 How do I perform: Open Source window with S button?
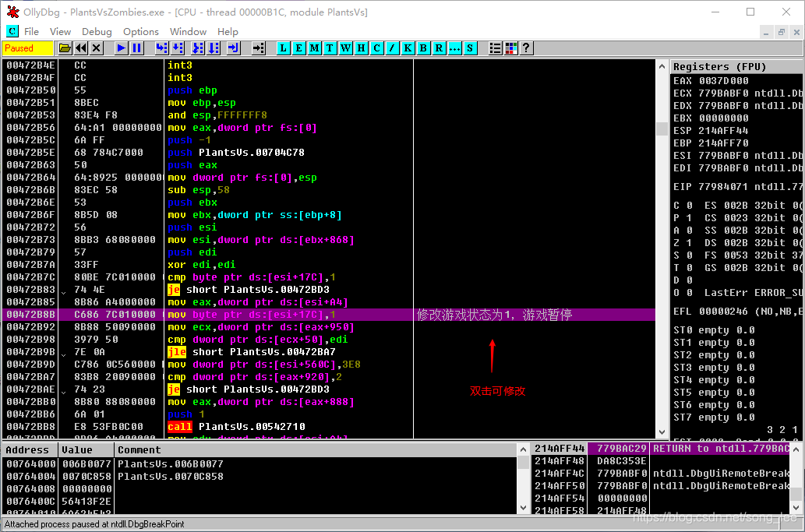(x=470, y=48)
